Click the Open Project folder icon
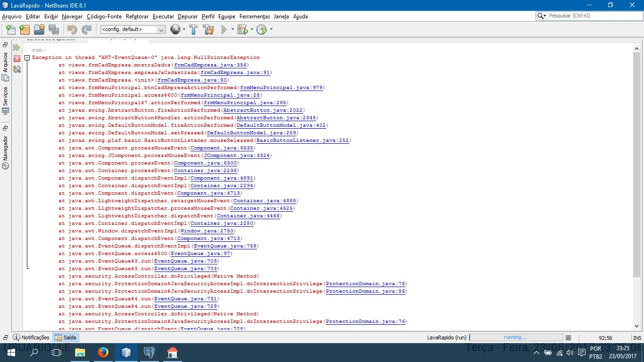This screenshot has height=362, width=644. [x=39, y=30]
